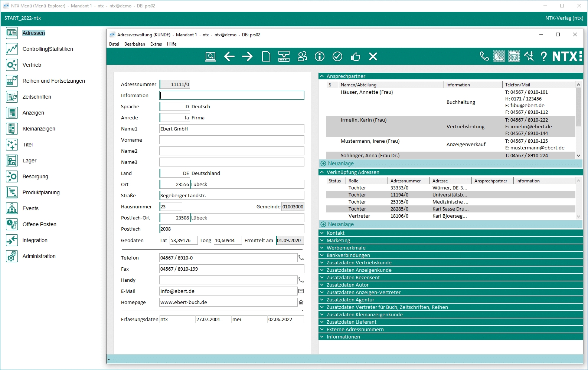Go to previous record with left arrow
Viewport: 588px width, 370px height.
[x=229, y=56]
